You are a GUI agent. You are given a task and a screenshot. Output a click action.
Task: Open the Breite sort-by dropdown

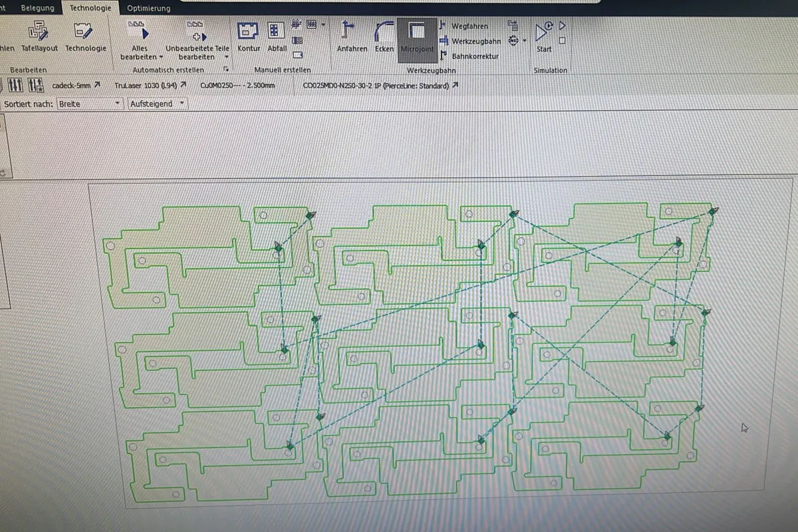pyautogui.click(x=90, y=104)
